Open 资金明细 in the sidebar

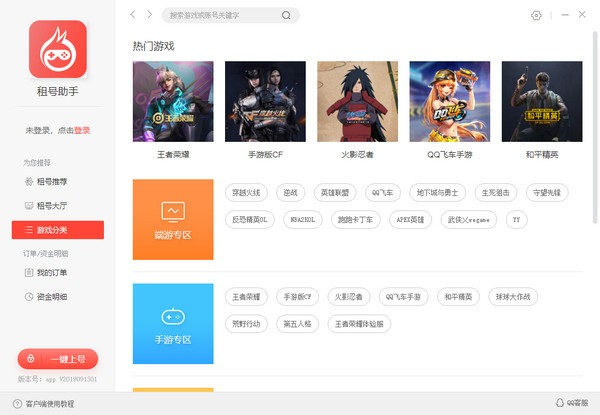(58, 297)
